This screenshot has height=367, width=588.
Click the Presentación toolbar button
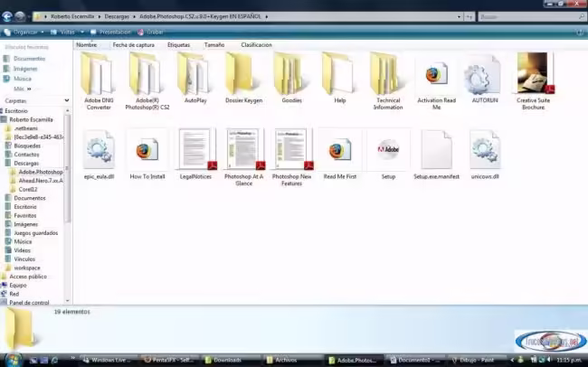(110, 33)
